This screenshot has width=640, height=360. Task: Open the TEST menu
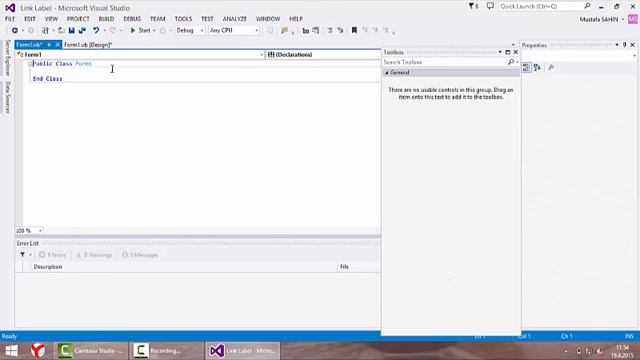(x=207, y=19)
